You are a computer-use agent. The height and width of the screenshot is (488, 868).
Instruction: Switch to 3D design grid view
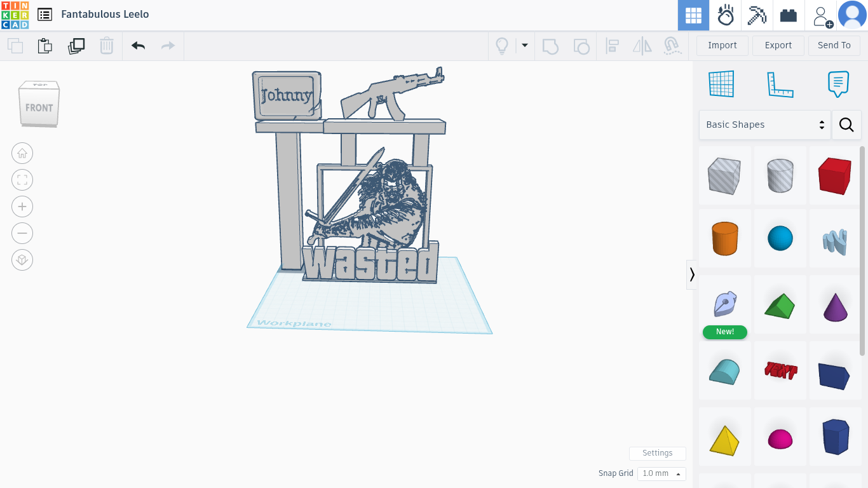point(693,15)
